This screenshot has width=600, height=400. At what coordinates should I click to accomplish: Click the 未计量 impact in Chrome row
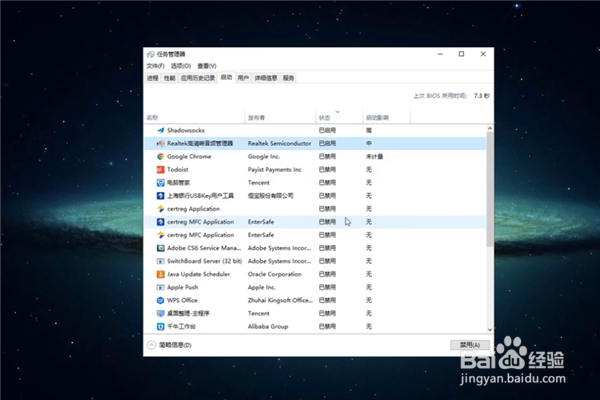374,157
